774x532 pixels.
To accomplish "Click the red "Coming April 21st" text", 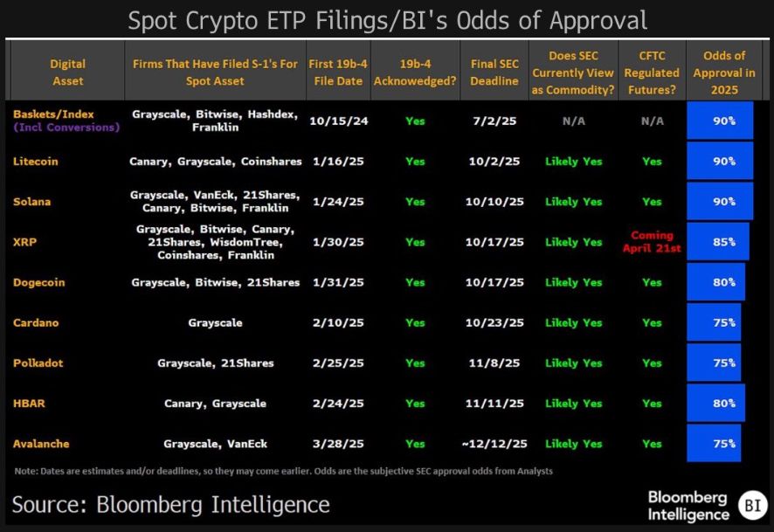I will pos(652,241).
